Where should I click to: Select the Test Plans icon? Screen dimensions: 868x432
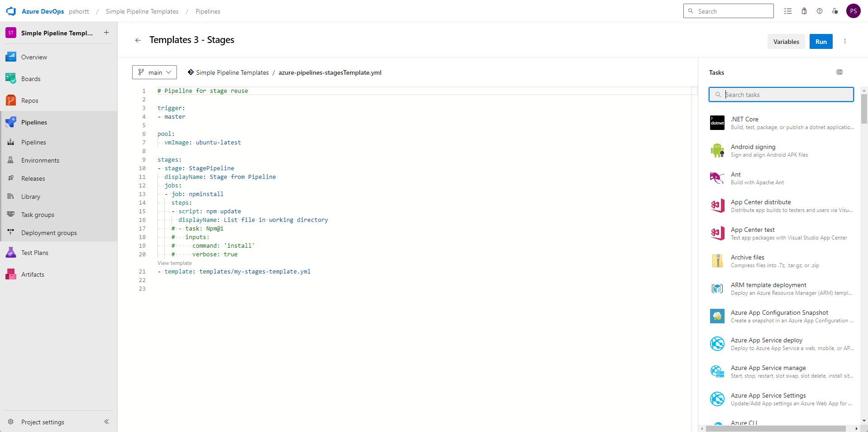click(x=10, y=252)
